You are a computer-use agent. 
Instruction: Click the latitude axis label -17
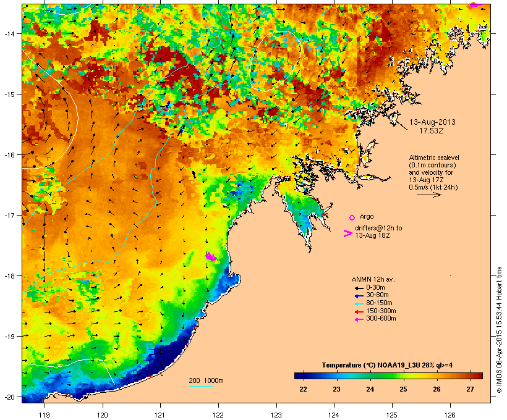9,215
